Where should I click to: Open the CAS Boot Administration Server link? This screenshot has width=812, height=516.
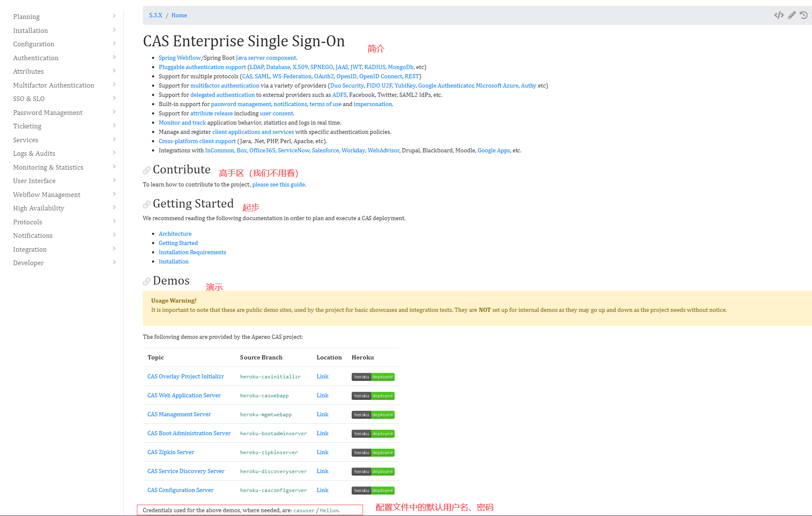(x=189, y=433)
